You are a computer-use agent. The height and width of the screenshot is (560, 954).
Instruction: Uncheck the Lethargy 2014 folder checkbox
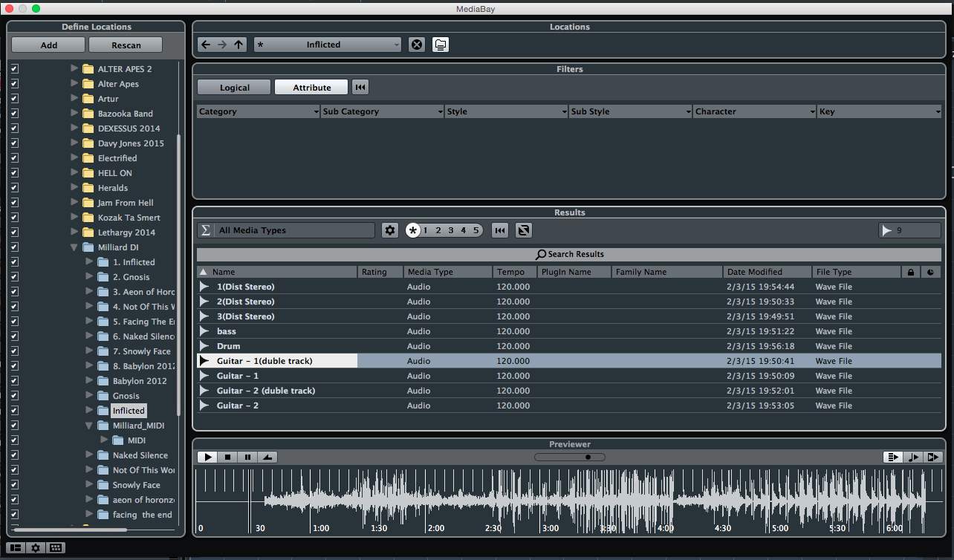14,232
